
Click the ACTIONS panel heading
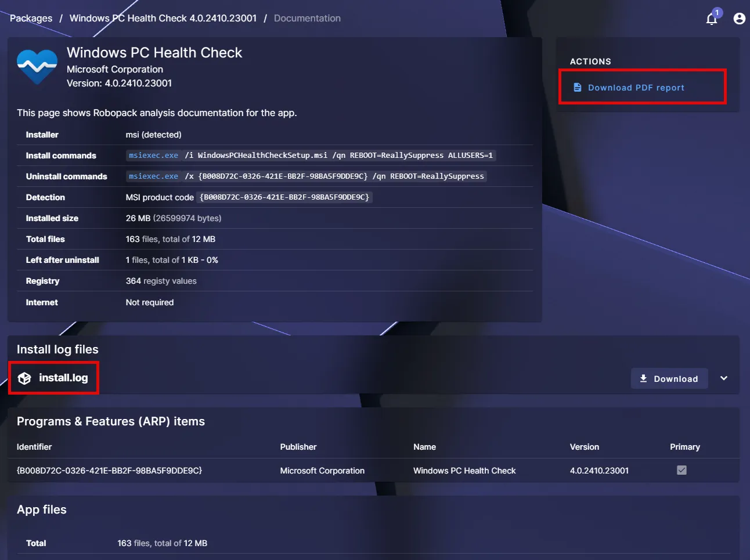(x=590, y=62)
